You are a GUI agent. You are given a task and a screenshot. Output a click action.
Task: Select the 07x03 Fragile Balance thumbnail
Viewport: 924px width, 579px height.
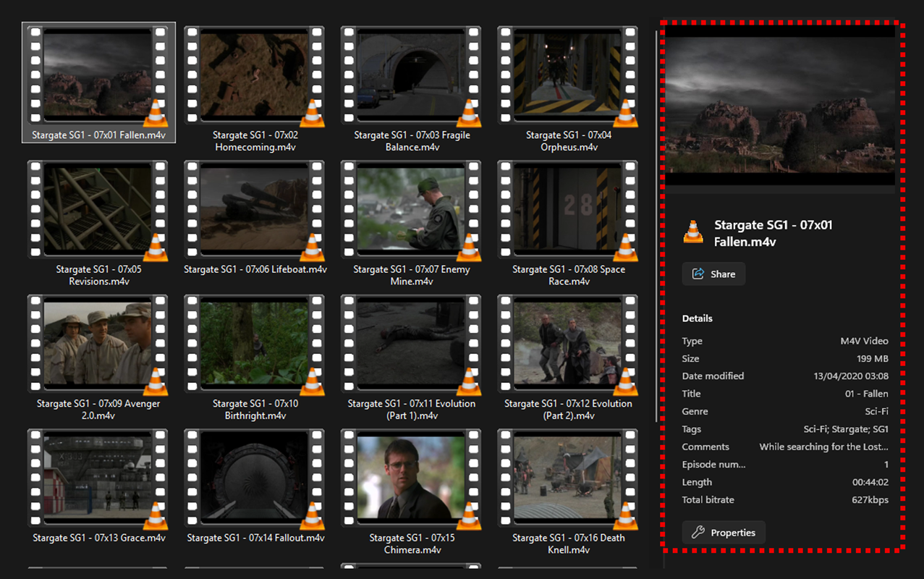point(411,75)
